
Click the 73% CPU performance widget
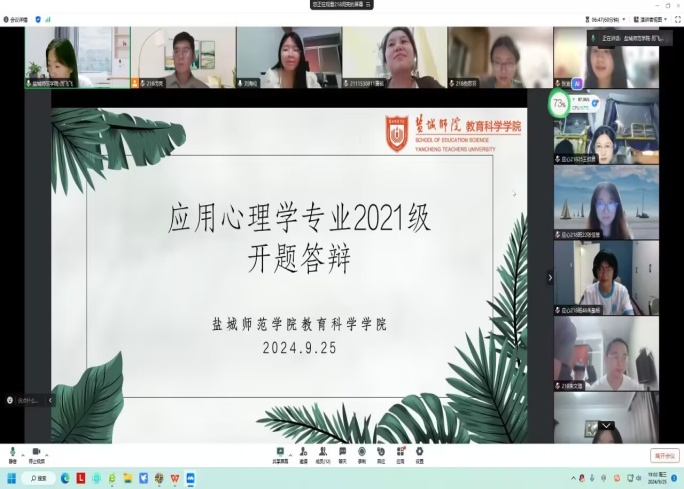tap(559, 103)
